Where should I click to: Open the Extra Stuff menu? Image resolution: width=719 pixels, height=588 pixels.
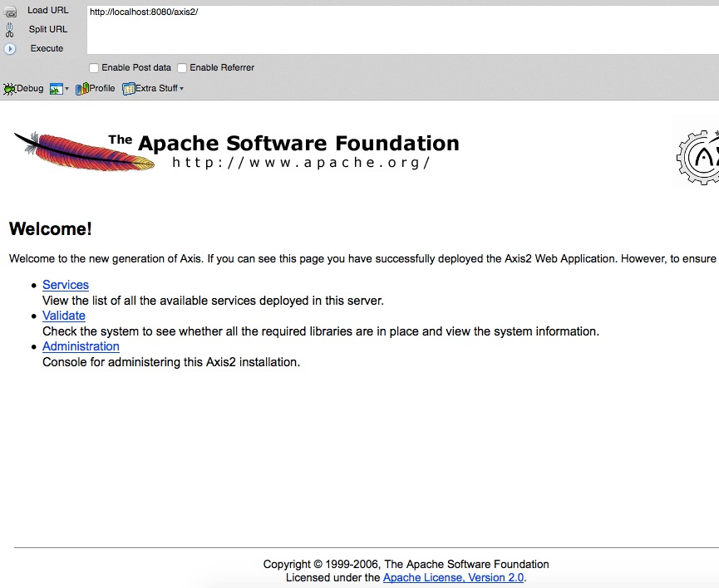tap(153, 89)
